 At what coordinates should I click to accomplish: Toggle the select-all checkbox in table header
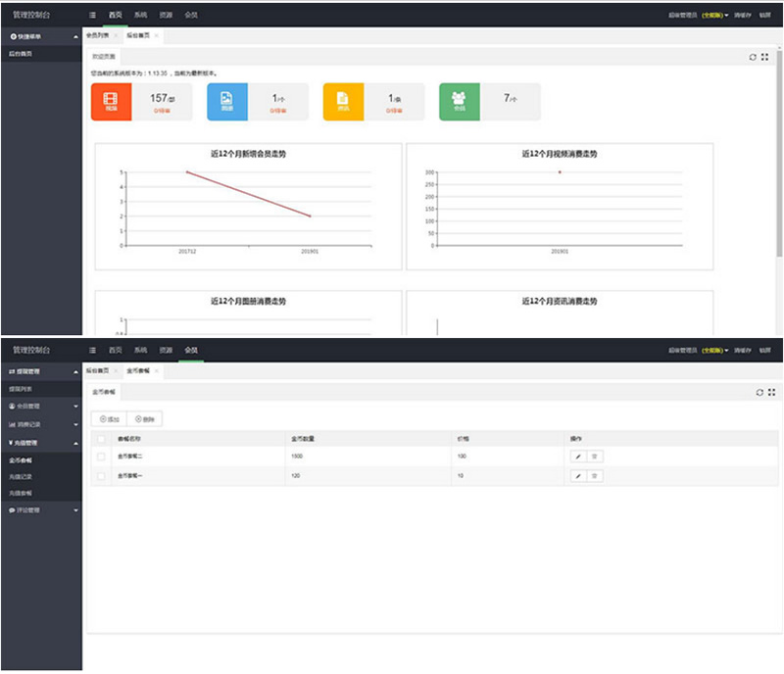tap(101, 438)
